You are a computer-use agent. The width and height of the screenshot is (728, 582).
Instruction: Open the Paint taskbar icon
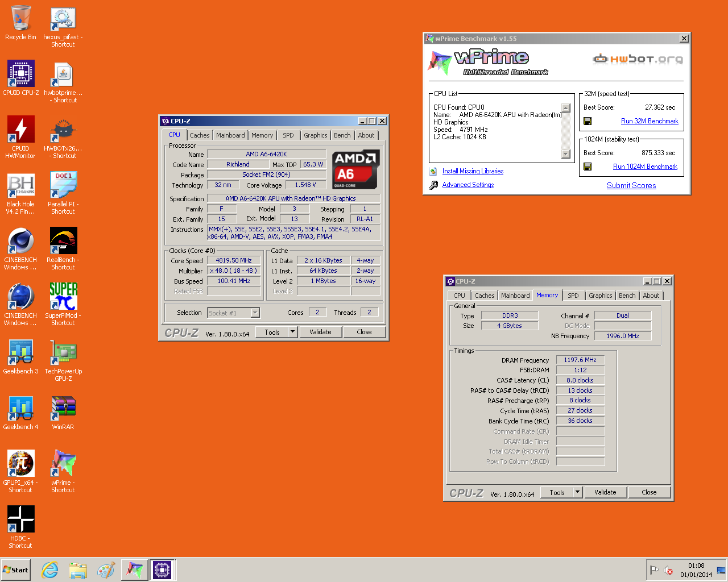point(106,570)
